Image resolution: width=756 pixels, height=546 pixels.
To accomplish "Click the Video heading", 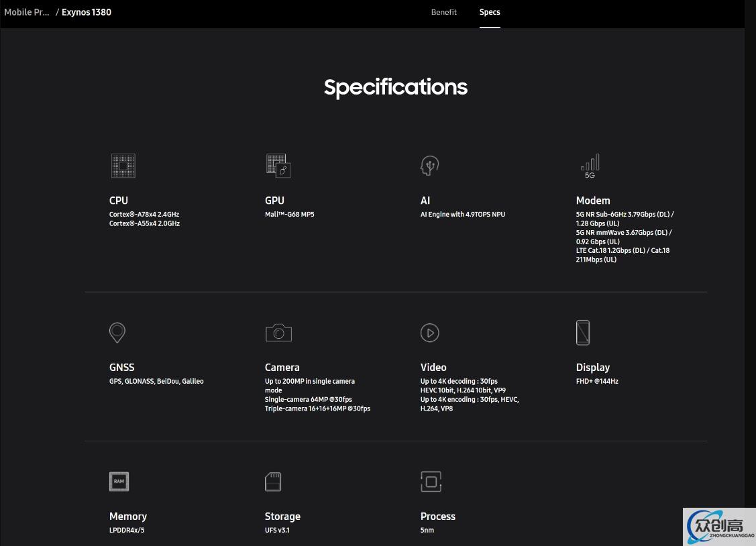I will 433,367.
